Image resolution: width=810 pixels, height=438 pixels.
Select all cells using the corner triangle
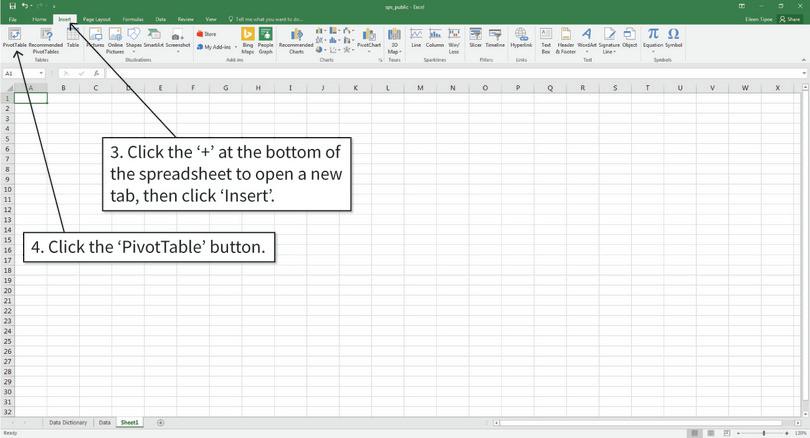[x=8, y=88]
